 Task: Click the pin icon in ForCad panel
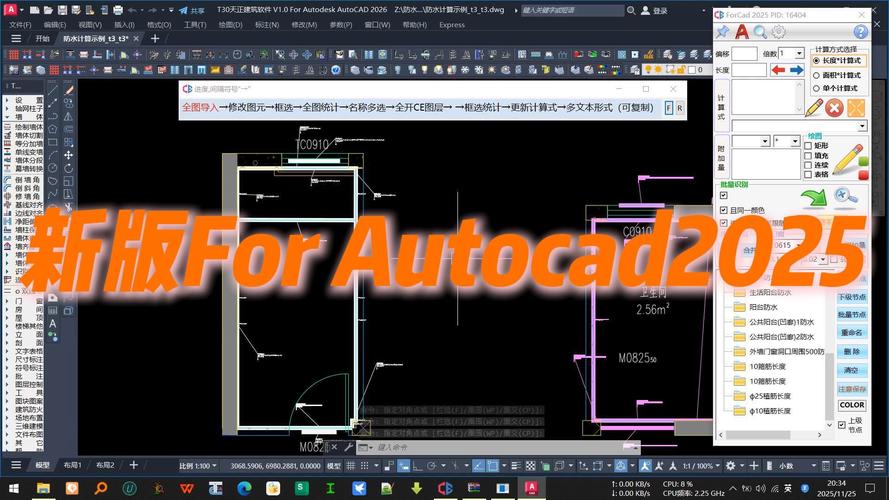tap(722, 32)
